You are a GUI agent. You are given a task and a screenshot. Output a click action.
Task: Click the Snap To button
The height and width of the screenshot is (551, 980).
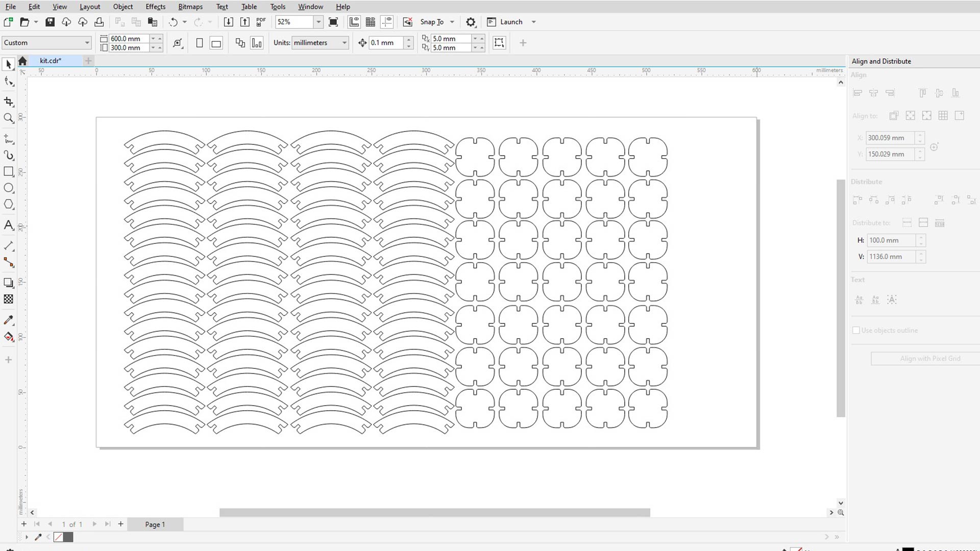coord(432,22)
